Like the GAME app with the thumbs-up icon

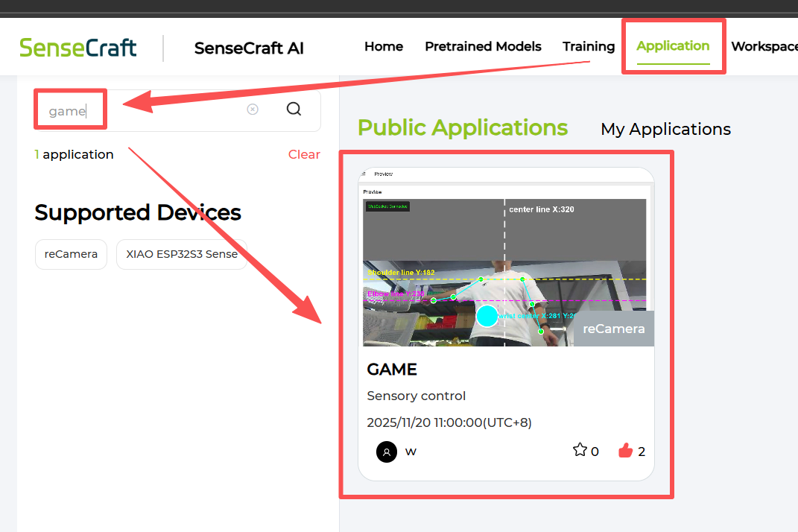pos(625,450)
